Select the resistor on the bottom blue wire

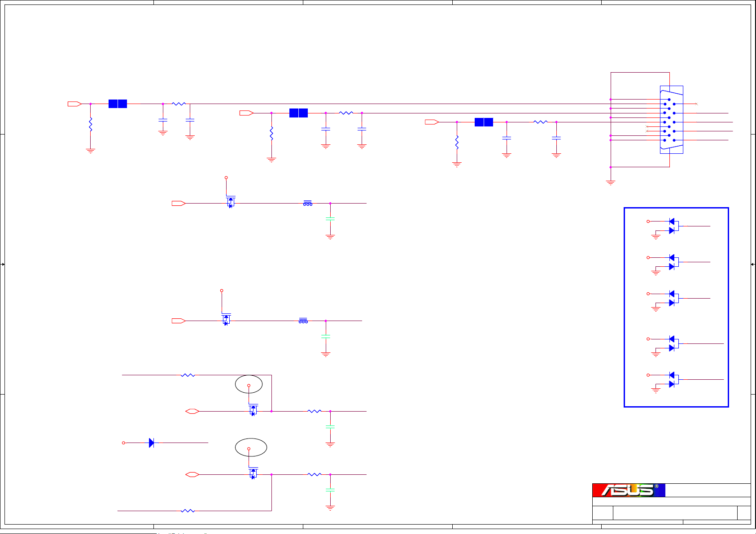[x=188, y=511]
